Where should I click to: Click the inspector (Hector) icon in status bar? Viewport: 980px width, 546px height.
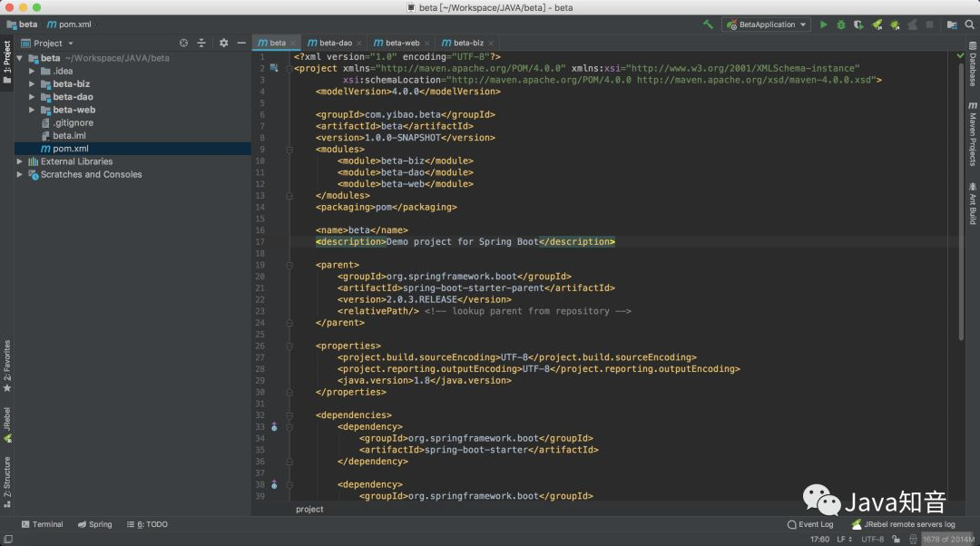coord(913,539)
